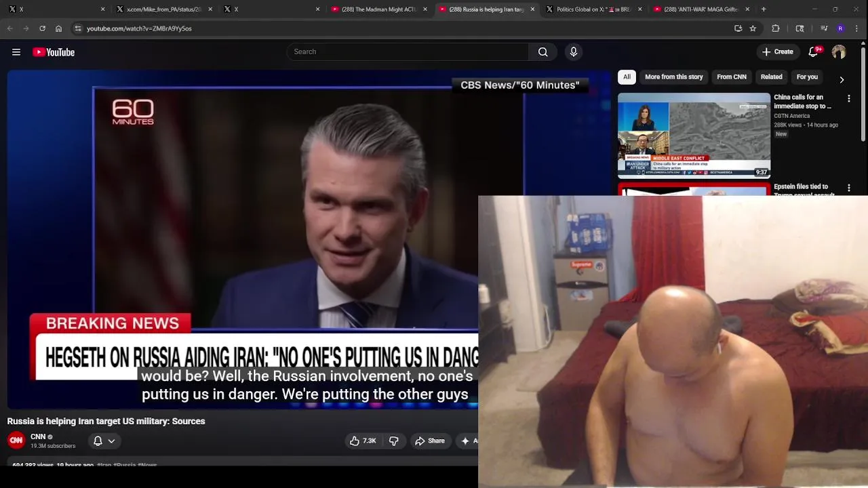This screenshot has height=488, width=868.
Task: Open the YouTube guide hamburger menu
Action: [16, 52]
